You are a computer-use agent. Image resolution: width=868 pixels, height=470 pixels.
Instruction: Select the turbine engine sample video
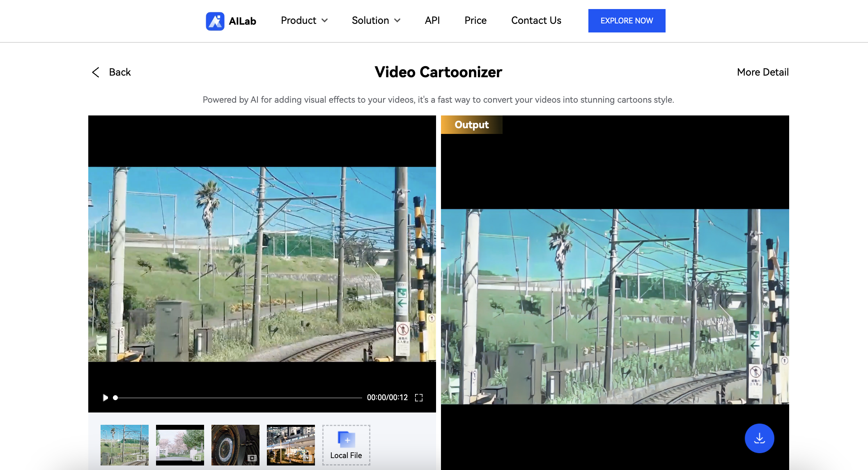(x=235, y=445)
